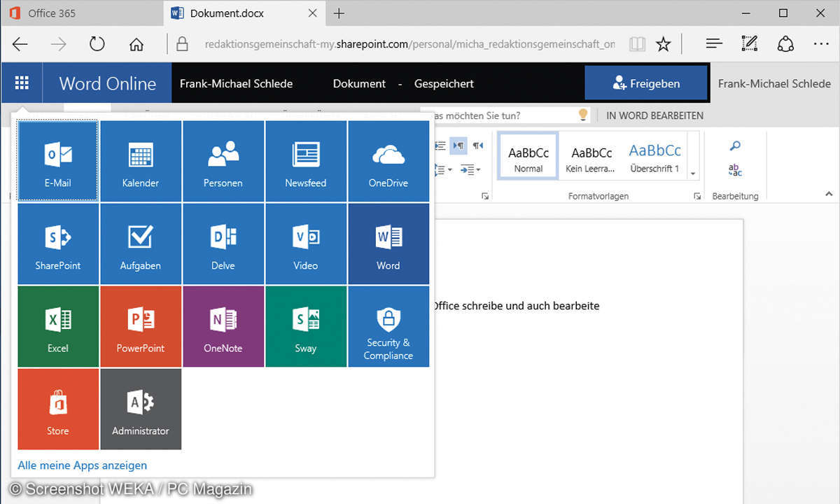Toggle right-to-left text direction
The width and height of the screenshot is (840, 504).
click(x=478, y=146)
